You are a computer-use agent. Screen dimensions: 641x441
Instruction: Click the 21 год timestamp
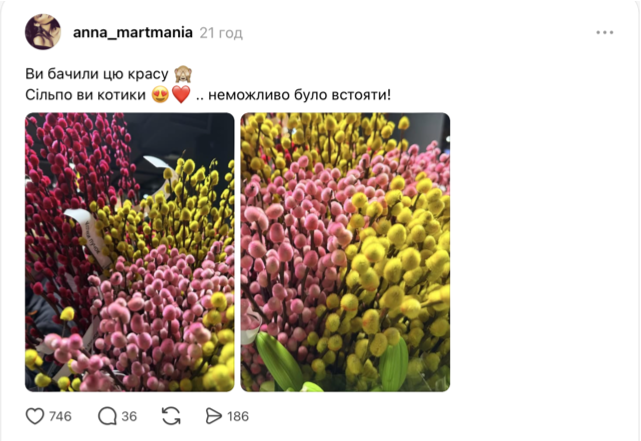[221, 33]
